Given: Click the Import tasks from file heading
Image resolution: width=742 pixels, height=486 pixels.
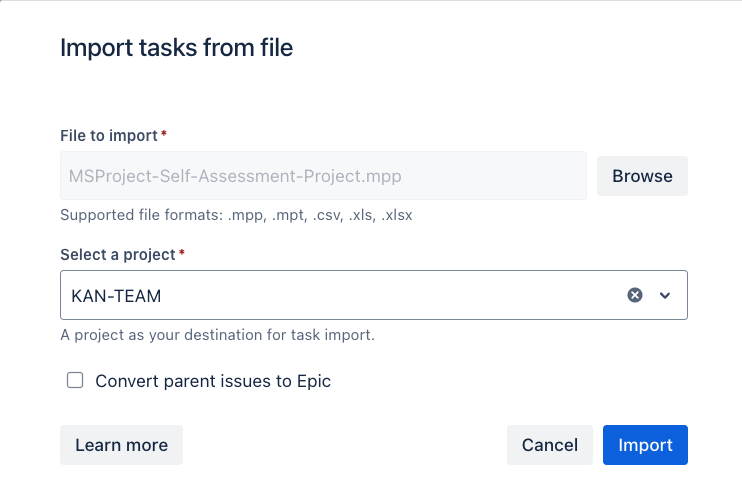Looking at the screenshot, I should click(177, 48).
